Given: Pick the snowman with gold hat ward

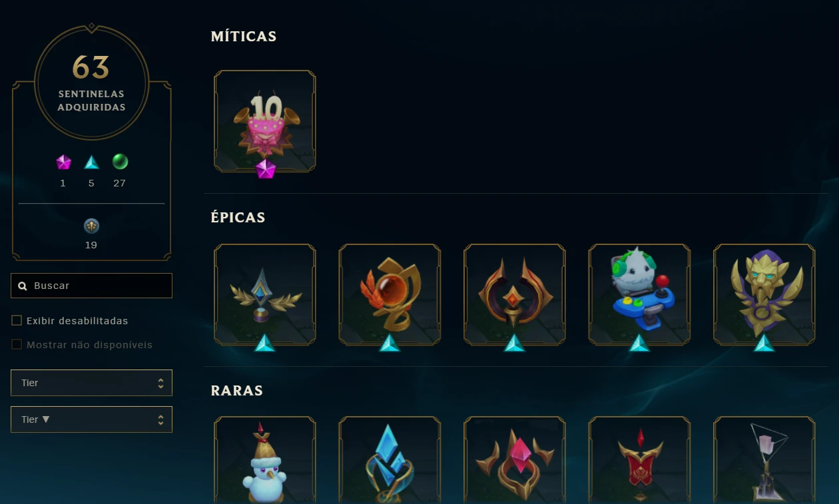Looking at the screenshot, I should [x=265, y=460].
